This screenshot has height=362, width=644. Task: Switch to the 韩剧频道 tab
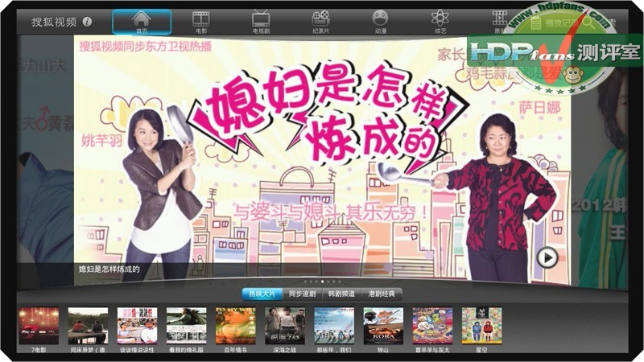pyautogui.click(x=341, y=294)
